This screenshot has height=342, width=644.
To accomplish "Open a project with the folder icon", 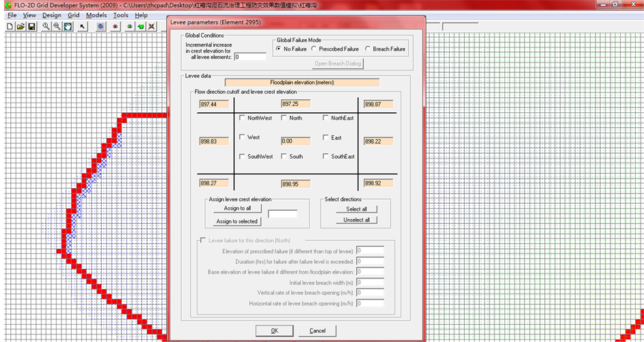I will [21, 27].
